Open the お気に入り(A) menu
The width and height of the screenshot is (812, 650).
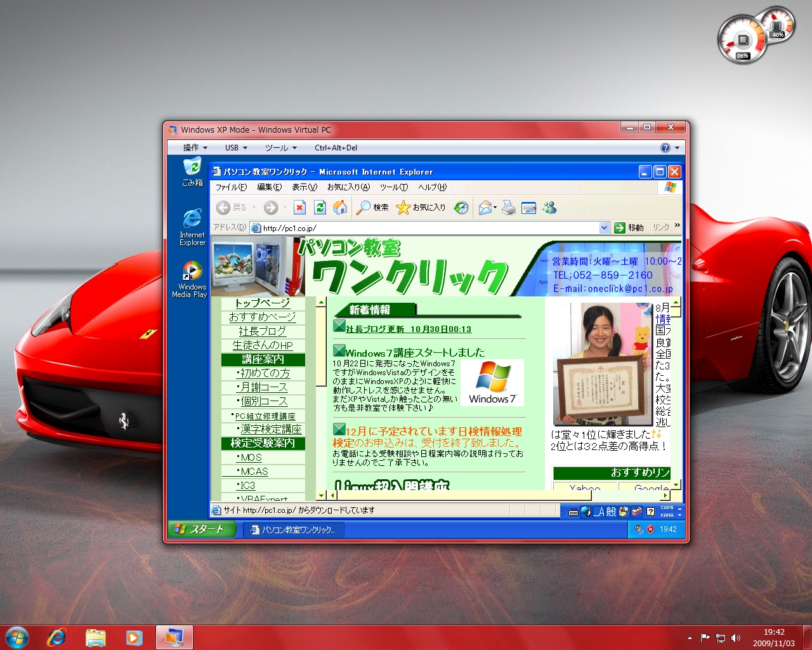[x=348, y=187]
